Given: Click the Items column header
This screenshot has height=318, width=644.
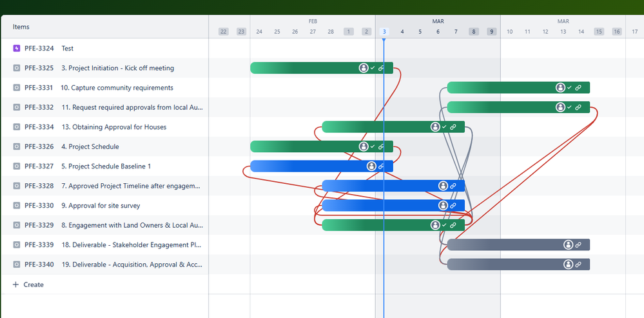Looking at the screenshot, I should (x=21, y=26).
